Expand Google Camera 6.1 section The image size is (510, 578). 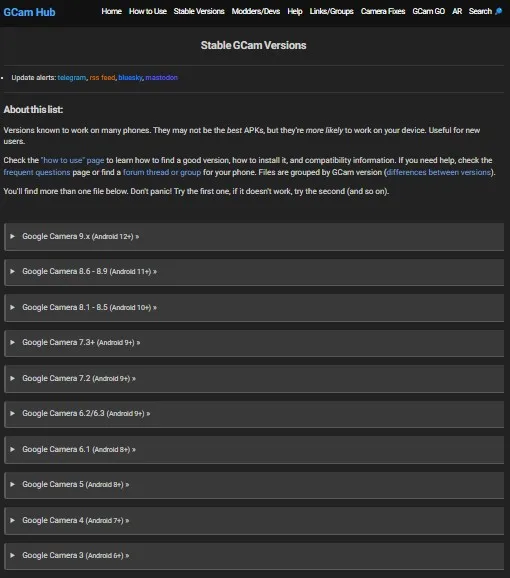tap(254, 449)
